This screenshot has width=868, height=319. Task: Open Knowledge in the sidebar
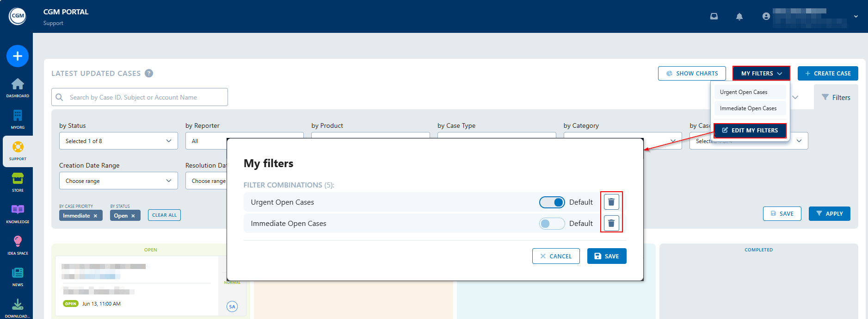pyautogui.click(x=18, y=213)
